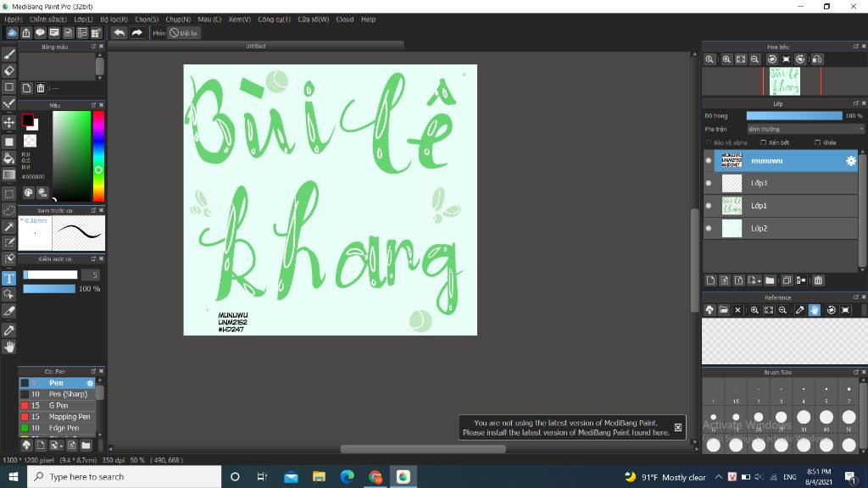Expand the add-layer dropdown arrow in Lớp panel
This screenshot has height=488, width=868.
759,281
